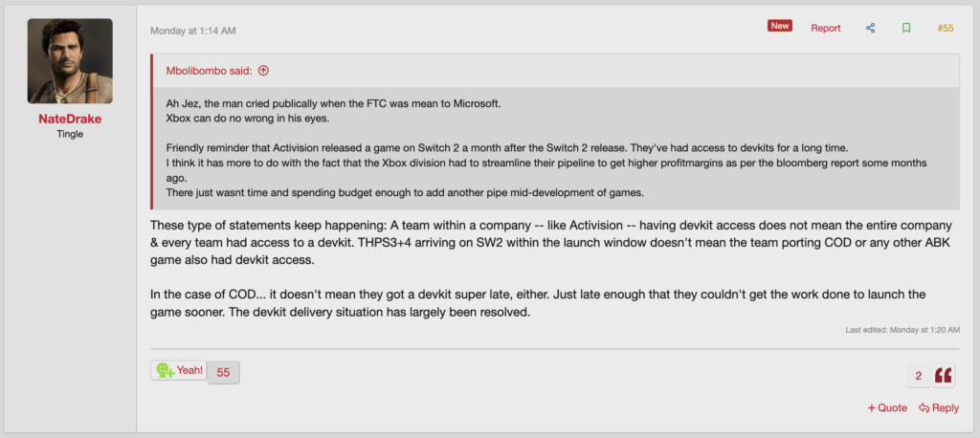
Task: Open post number #55 permalink
Action: [946, 28]
